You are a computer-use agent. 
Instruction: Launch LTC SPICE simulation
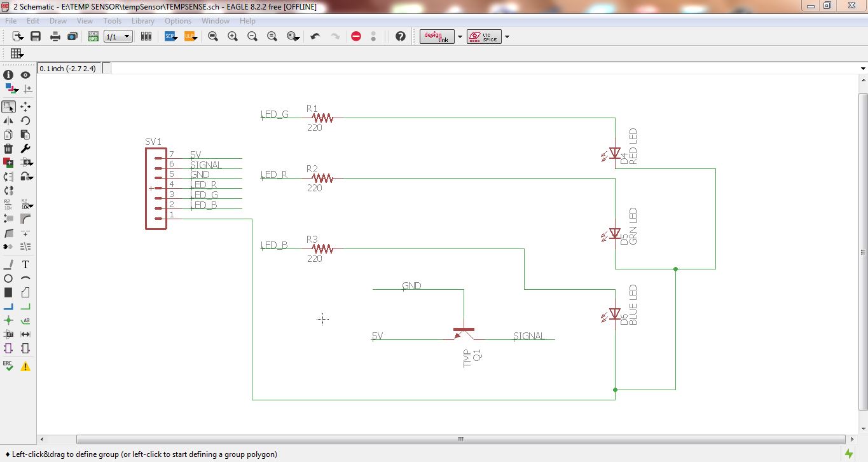point(485,36)
